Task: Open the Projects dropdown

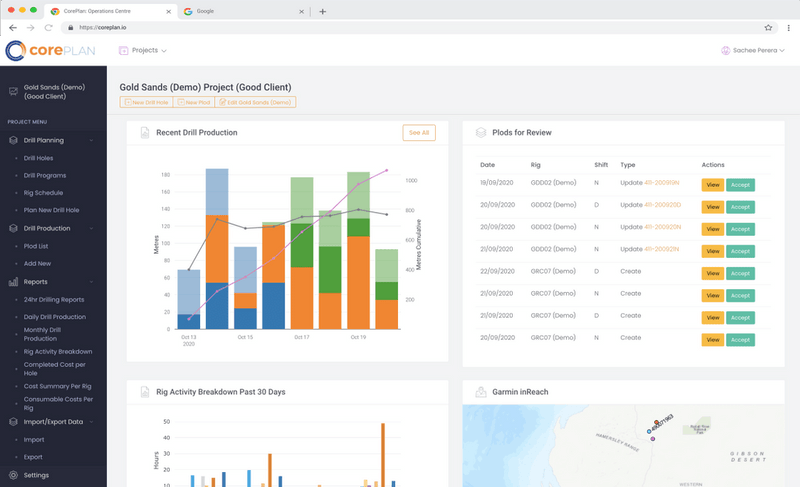Action: point(143,50)
